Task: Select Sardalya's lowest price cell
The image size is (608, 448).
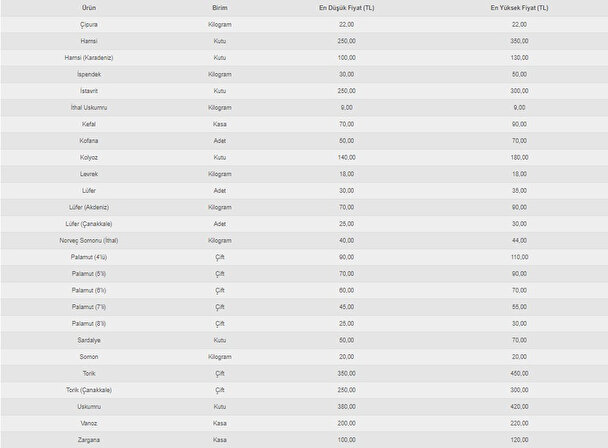Action: click(x=347, y=340)
